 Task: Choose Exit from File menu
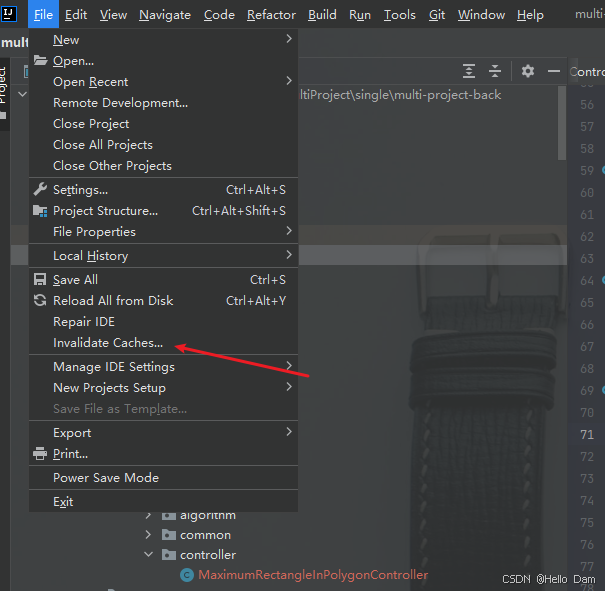(x=163, y=502)
